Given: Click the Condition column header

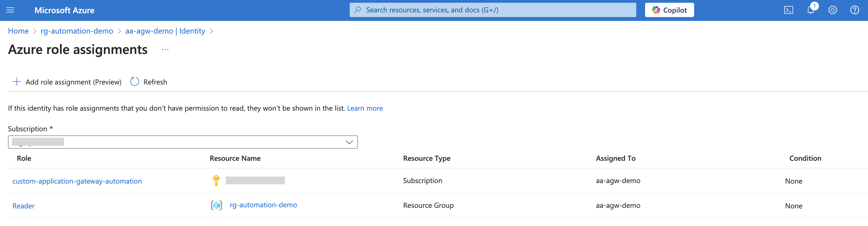Looking at the screenshot, I should 805,158.
